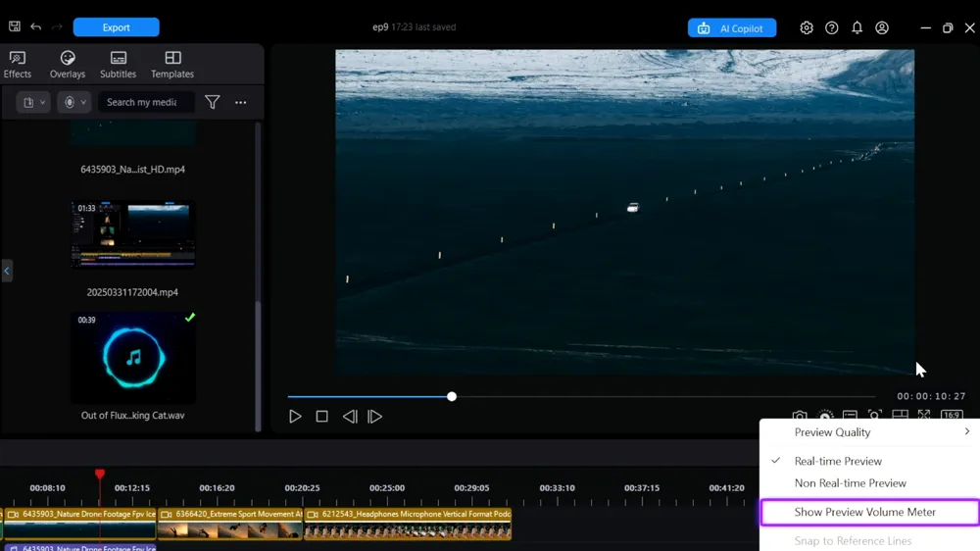Click the 00:33:10 mark on timeline ruler
The height and width of the screenshot is (551, 980).
557,488
